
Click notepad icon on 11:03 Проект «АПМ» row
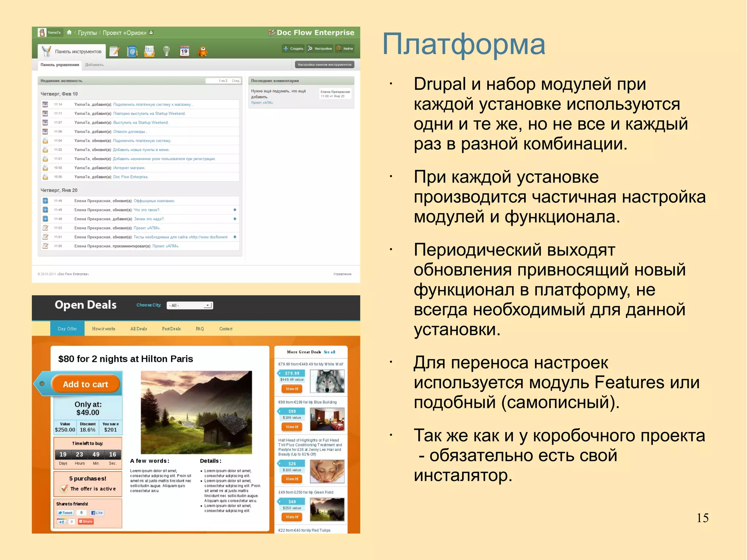pyautogui.click(x=45, y=228)
